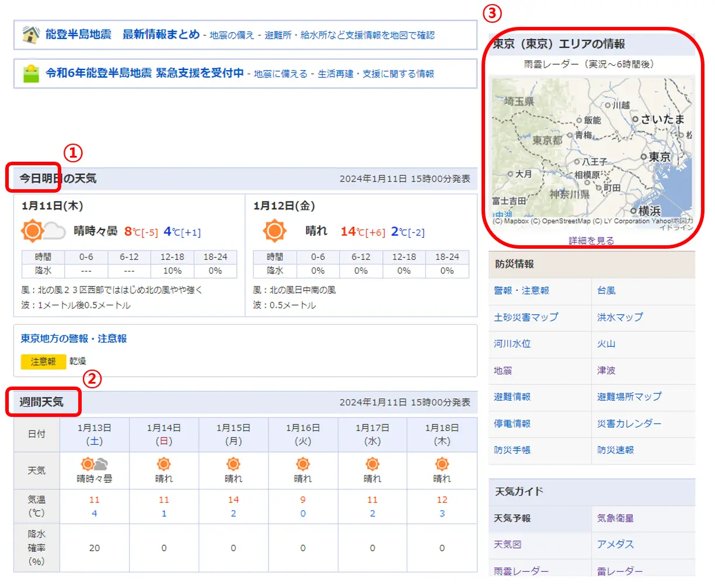Click the earthquake house icon beside 能登半島地震
The width and height of the screenshot is (715, 588).
[x=30, y=34]
